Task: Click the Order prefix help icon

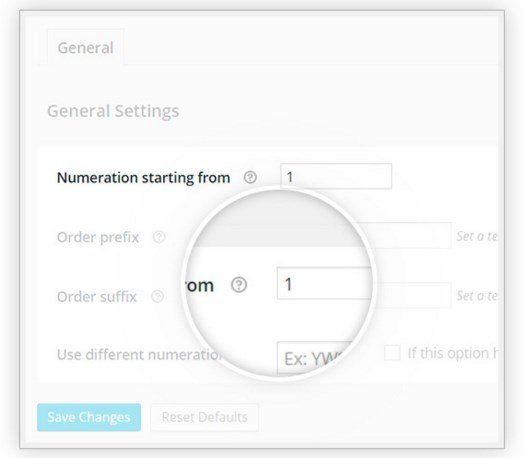Action: coord(159,237)
